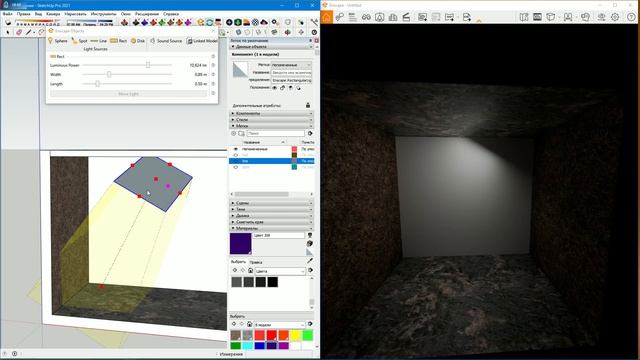Click Sound Source in Enscape Objects
Screen dimensions: 640x360
click(x=165, y=41)
